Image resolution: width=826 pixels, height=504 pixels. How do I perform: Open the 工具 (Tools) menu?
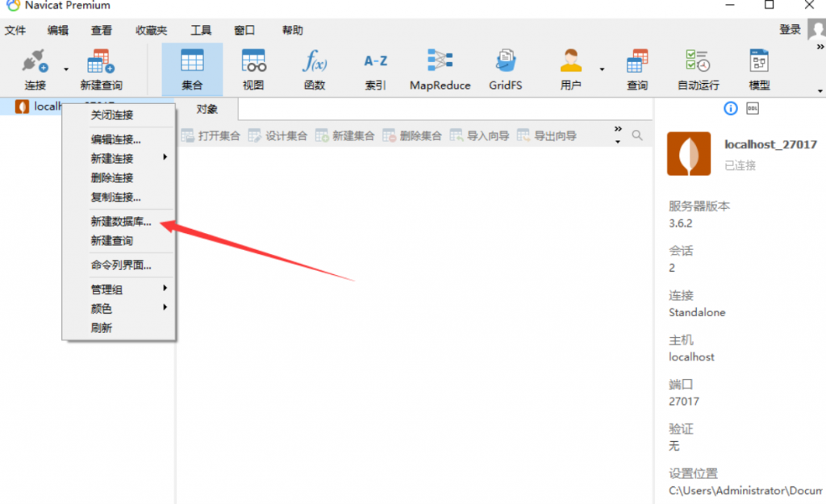(x=201, y=31)
